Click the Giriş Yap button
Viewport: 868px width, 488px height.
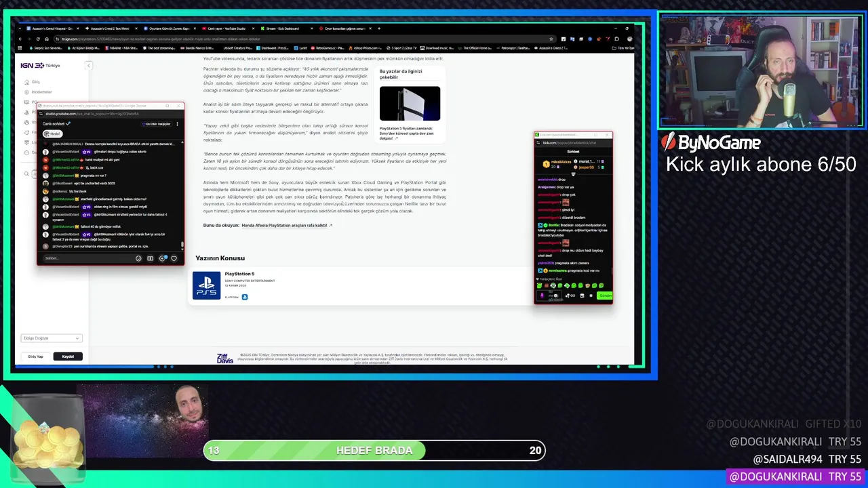coord(35,357)
